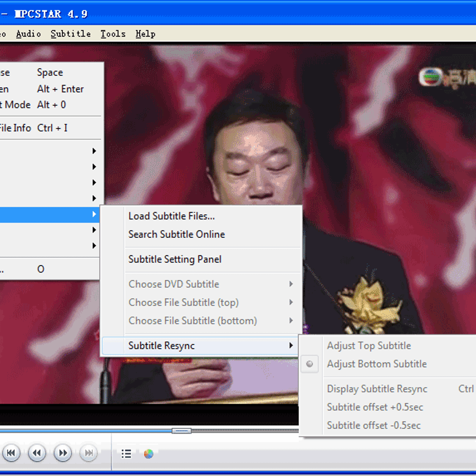Expand the Subtitle Resync submenu
The image size is (476, 476).
200,346
